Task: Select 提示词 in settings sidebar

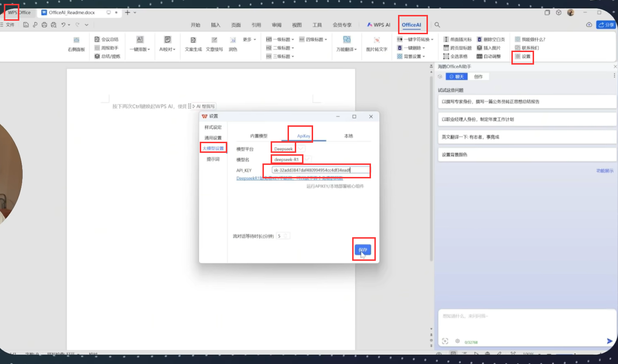Action: (213, 159)
